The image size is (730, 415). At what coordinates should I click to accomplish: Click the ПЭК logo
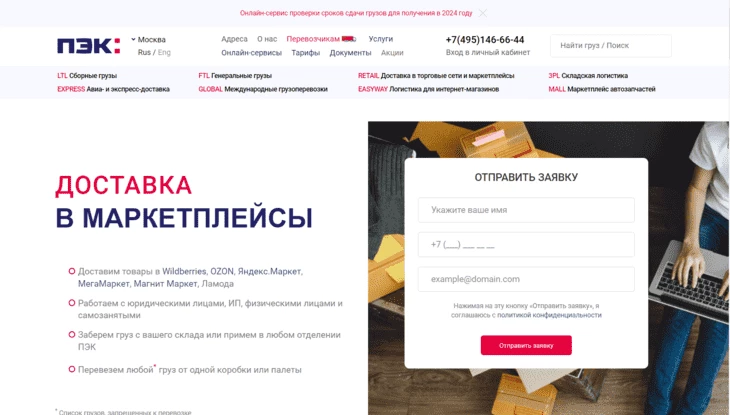pos(88,46)
